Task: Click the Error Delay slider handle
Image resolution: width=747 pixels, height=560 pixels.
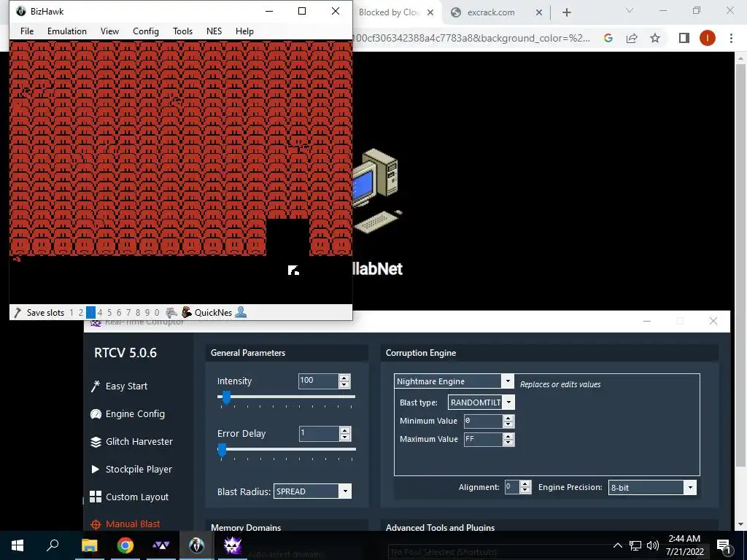Action: pyautogui.click(x=222, y=450)
